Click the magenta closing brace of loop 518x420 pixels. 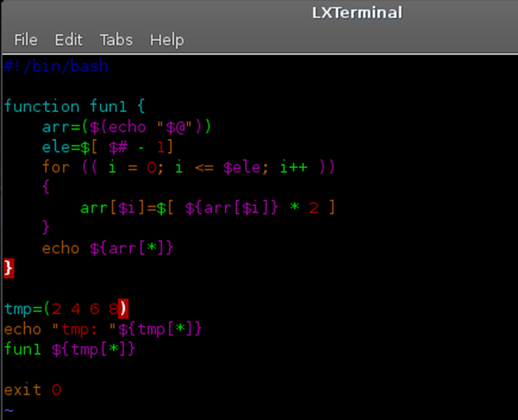(x=46, y=228)
